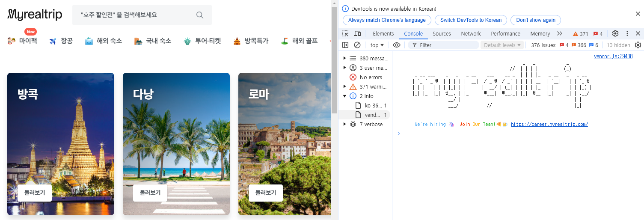This screenshot has height=220, width=644.
Task: Expand more DevTools tabs chevron
Action: 559,33
